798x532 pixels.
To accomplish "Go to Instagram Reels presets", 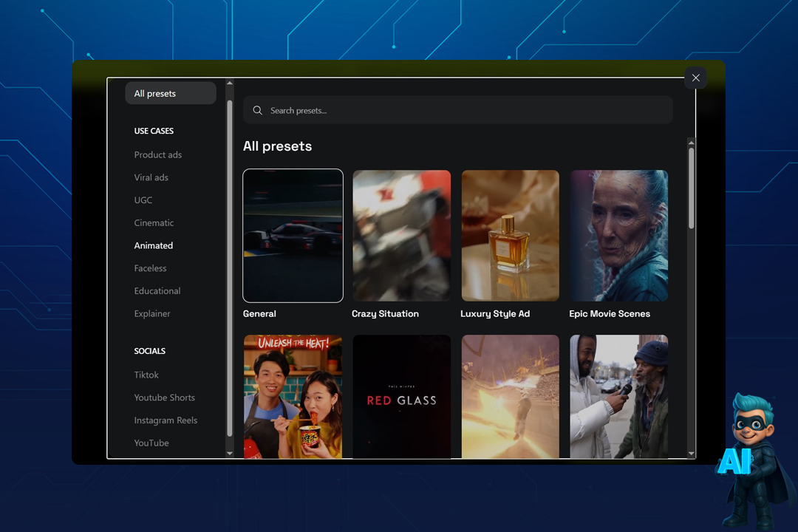I will tap(166, 420).
